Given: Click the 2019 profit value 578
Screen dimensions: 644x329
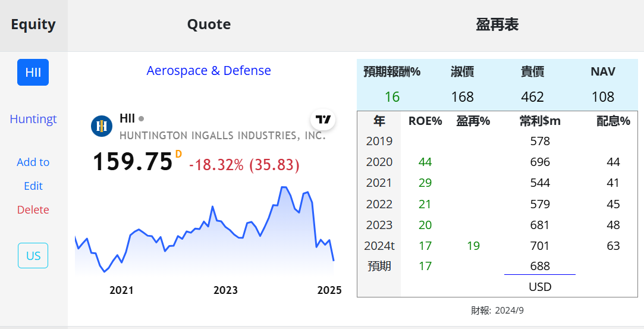Looking at the screenshot, I should pos(540,141).
